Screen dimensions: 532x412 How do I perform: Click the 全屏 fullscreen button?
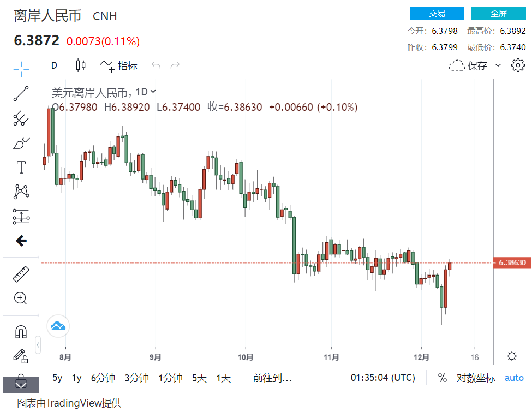(x=498, y=13)
